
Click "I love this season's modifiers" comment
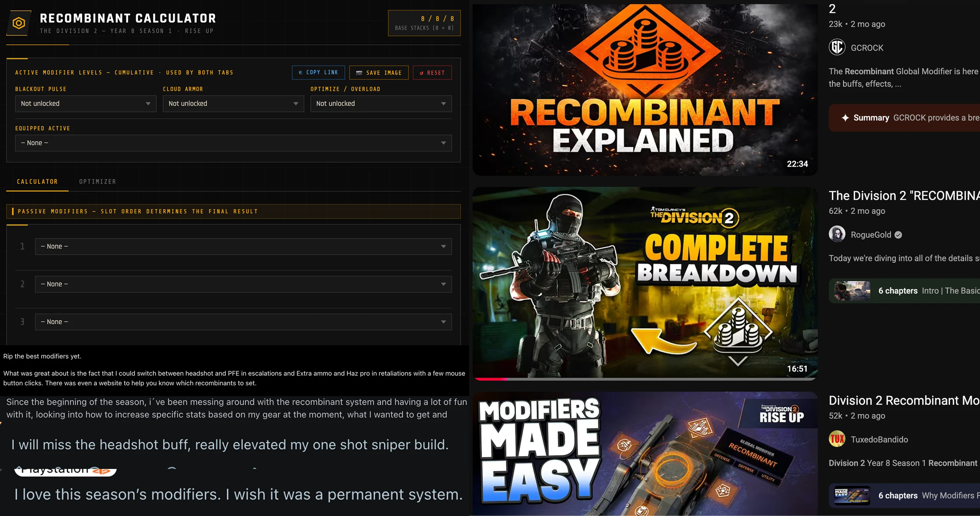coord(238,495)
